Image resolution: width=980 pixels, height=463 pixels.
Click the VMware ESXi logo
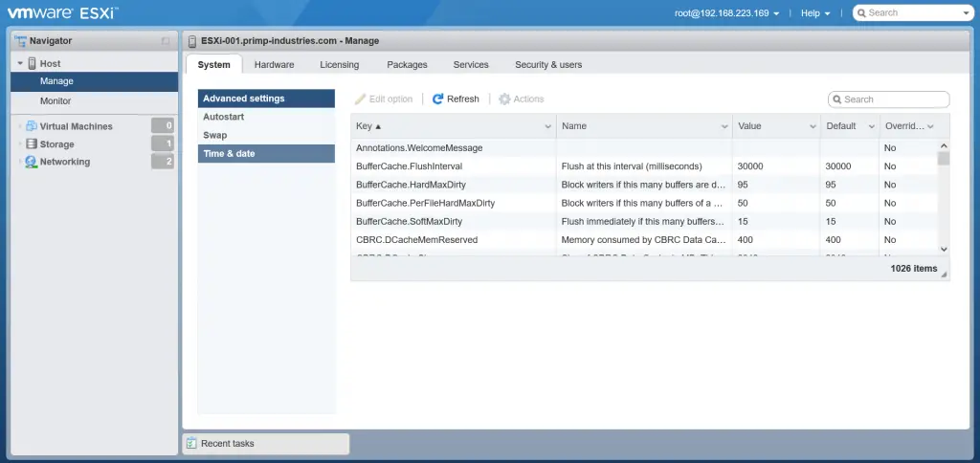[x=62, y=12]
